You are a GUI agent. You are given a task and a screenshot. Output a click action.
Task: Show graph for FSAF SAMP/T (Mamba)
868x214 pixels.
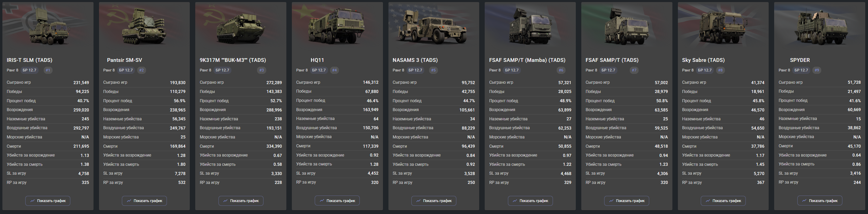[x=530, y=201]
